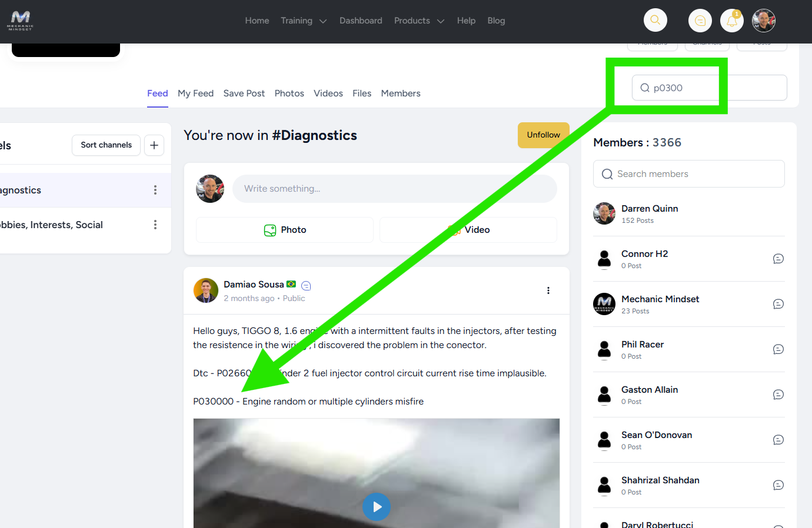Screen dimensions: 812x528
Task: Click the Search members field
Action: pyautogui.click(x=694, y=174)
